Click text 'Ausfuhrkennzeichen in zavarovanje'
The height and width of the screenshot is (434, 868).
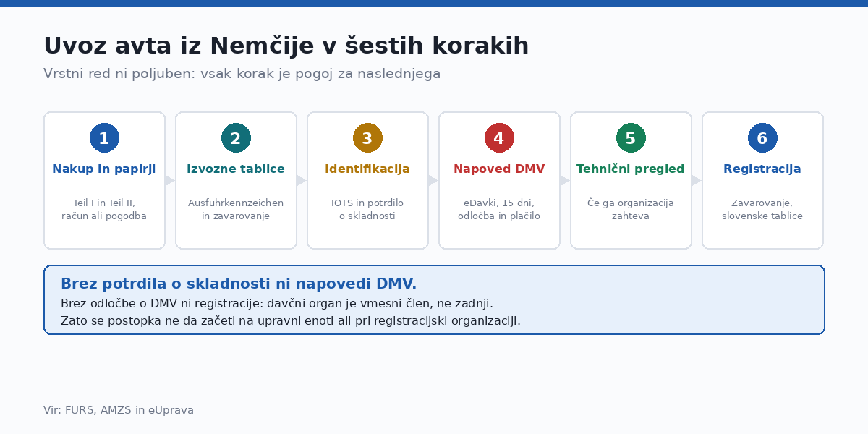point(236,210)
